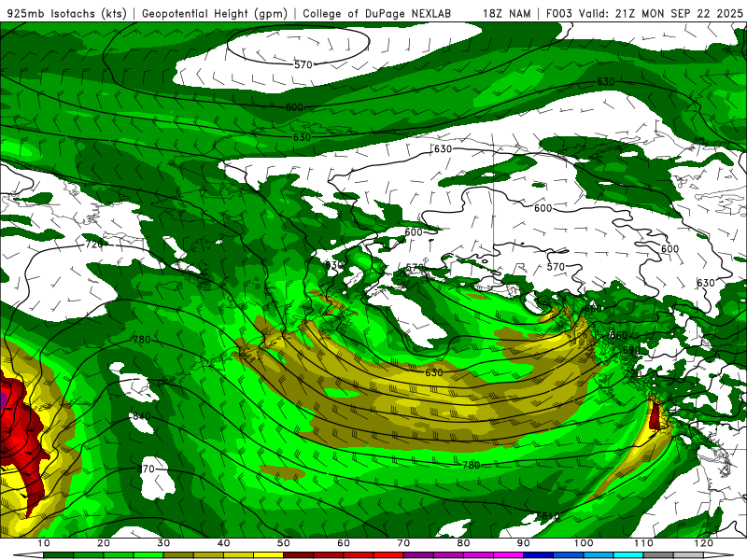Select the 'Valid: 21Z MON SEP 22 2025' text
747x560 pixels.
click(x=661, y=13)
